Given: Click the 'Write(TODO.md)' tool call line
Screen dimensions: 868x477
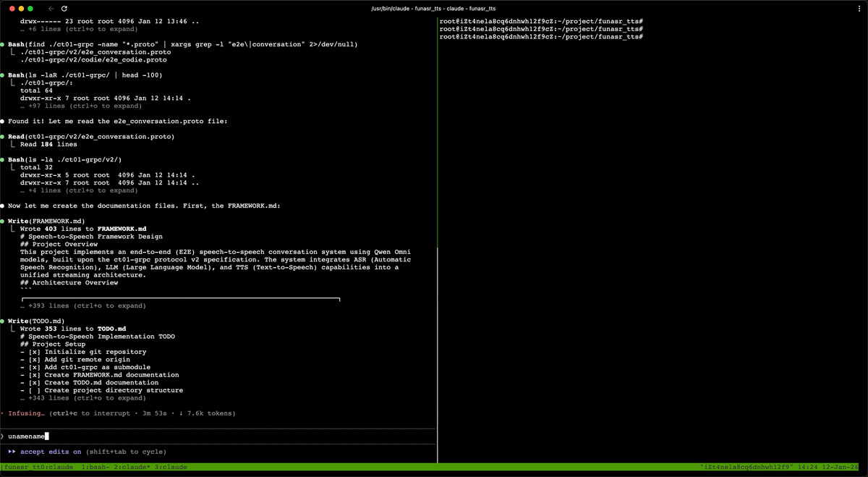Looking at the screenshot, I should pyautogui.click(x=36, y=321).
